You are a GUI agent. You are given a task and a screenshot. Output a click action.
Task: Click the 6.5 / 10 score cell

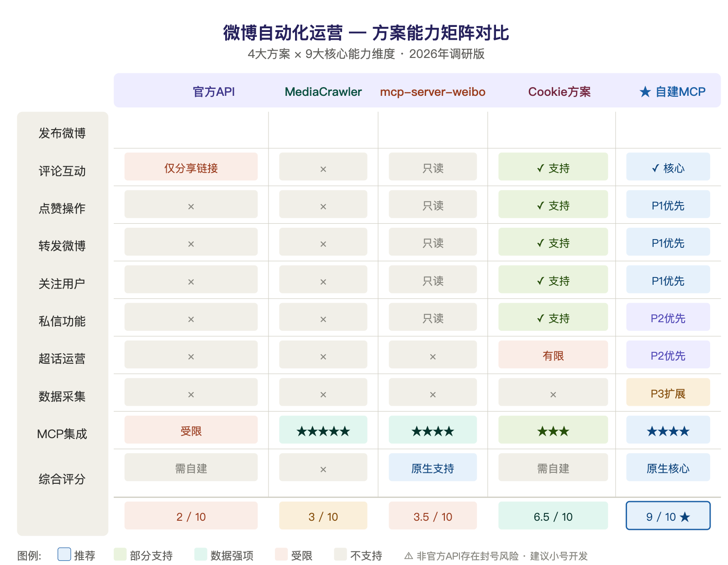tap(553, 516)
